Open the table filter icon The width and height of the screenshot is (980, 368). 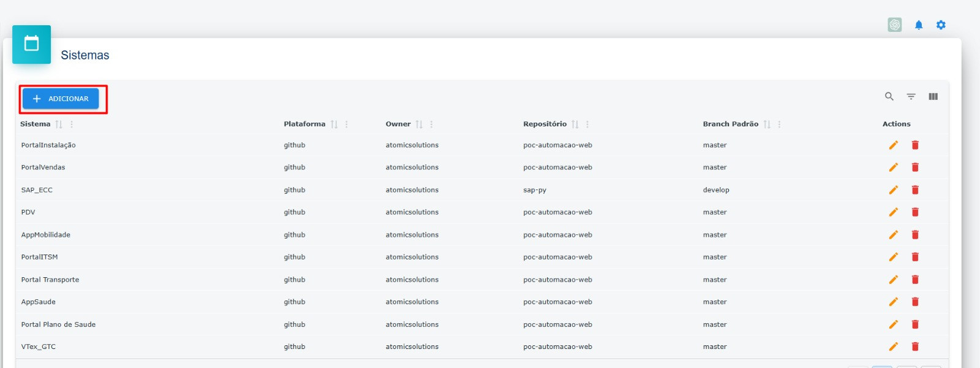[x=911, y=96]
